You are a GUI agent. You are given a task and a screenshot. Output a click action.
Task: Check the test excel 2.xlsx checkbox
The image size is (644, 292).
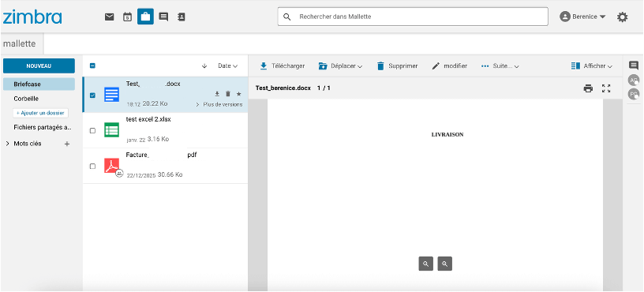tap(92, 130)
